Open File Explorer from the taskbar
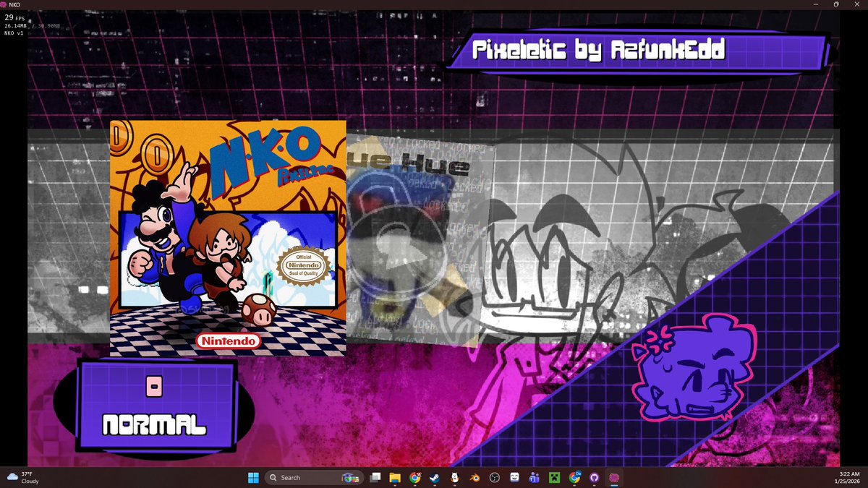The width and height of the screenshot is (868, 488). (395, 478)
